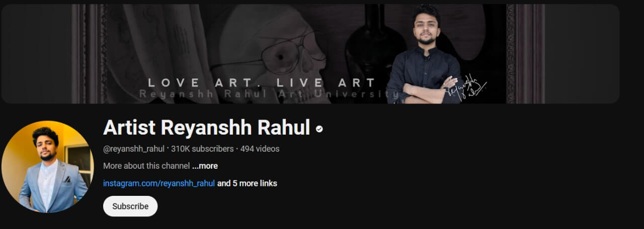Click the man with crossed arms in banner
The height and width of the screenshot is (229, 644).
(425, 54)
